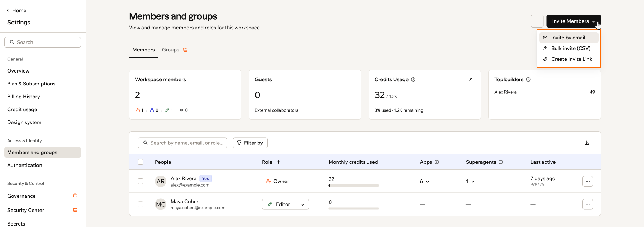Open row actions for Maya Cohen
Image resolution: width=644 pixels, height=227 pixels.
pyautogui.click(x=587, y=204)
